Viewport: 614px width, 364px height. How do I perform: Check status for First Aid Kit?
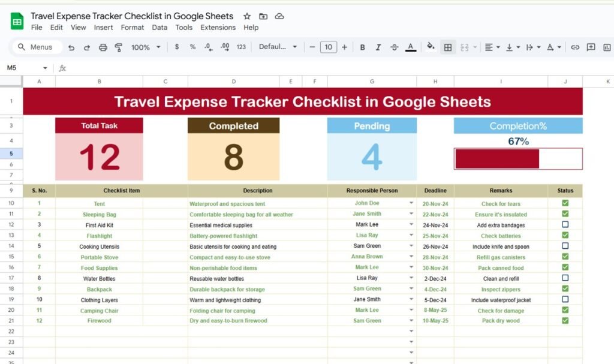click(x=565, y=224)
